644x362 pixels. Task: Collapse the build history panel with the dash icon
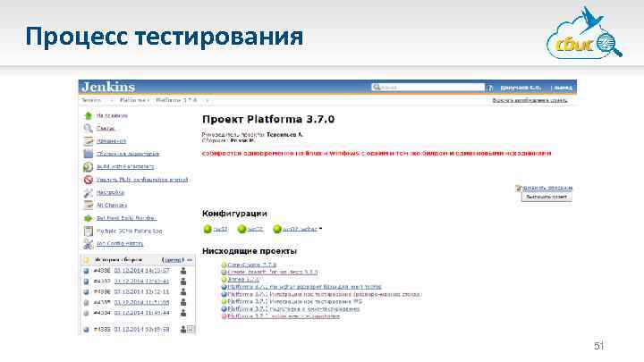(190, 260)
